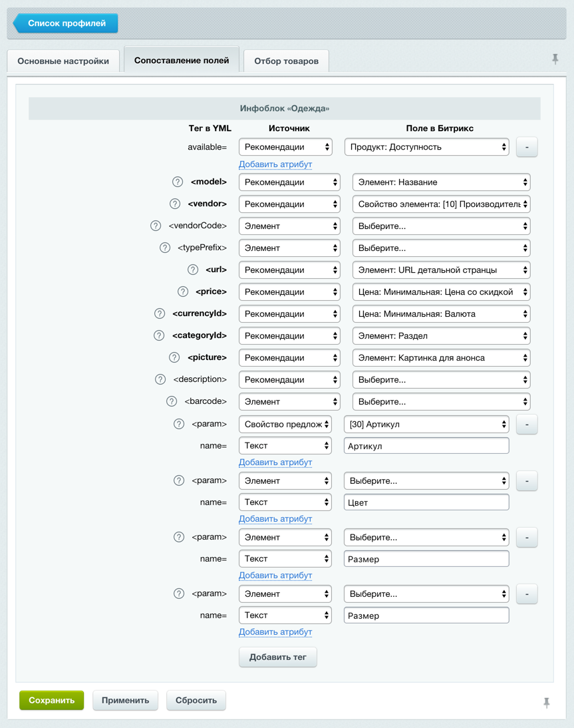Open Bitrix field dropdown for price tag
Viewport: 574px width, 728px height.
(441, 292)
